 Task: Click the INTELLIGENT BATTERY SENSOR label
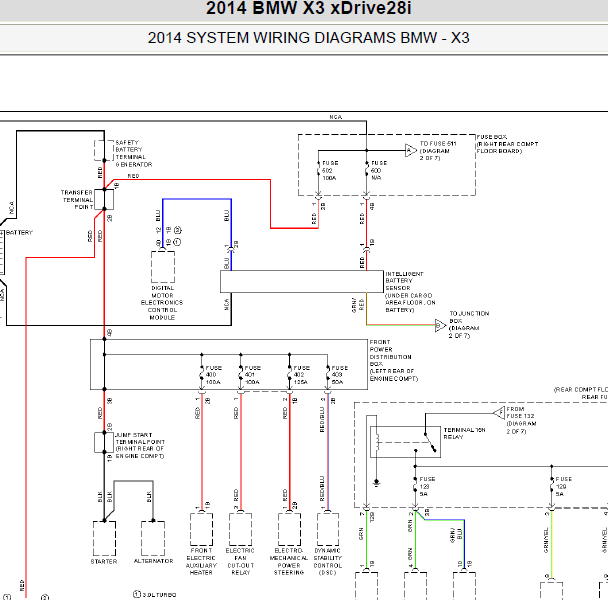(x=410, y=292)
